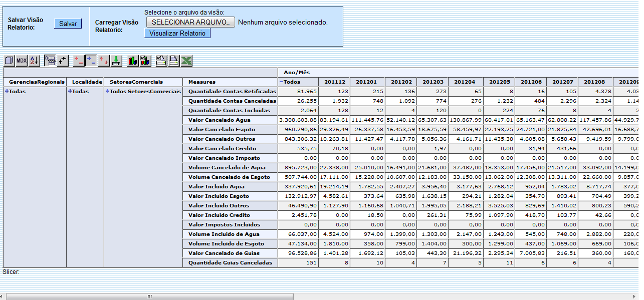
Task: Toggle suppress empty rows and columns
Action: tap(50, 61)
